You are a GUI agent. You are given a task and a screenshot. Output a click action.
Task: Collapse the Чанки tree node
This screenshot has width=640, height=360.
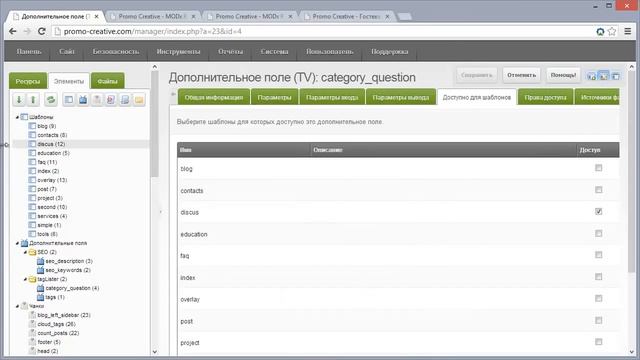(x=17, y=306)
